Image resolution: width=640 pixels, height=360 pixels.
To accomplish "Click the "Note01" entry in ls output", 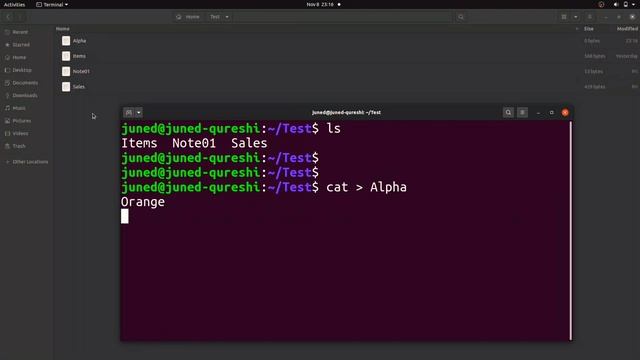I will [x=194, y=143].
